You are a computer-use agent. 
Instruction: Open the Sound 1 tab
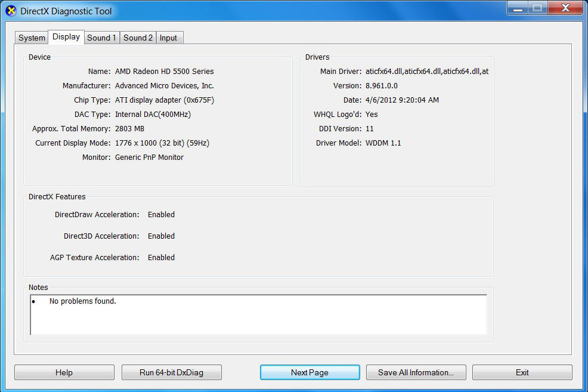pyautogui.click(x=101, y=38)
